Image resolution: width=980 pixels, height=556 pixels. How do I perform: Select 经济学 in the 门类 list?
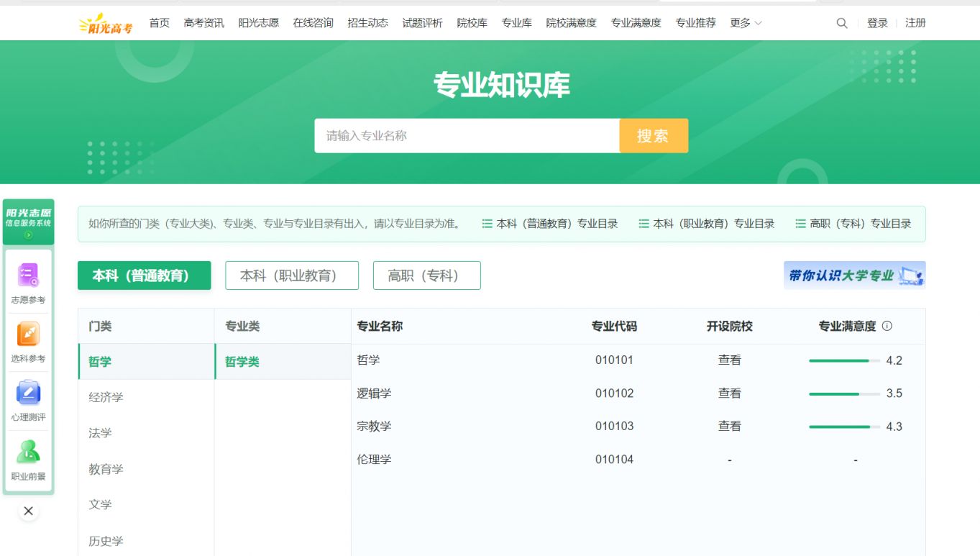point(106,397)
